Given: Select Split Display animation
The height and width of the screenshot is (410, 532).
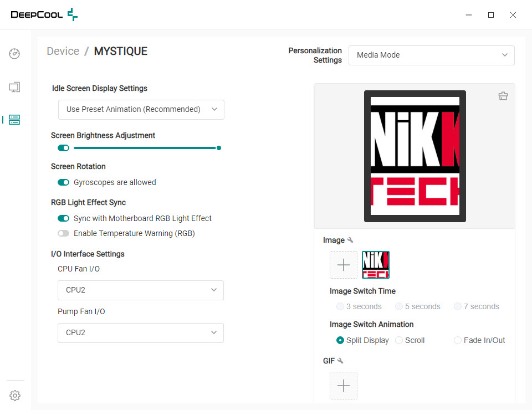Looking at the screenshot, I should tap(362, 340).
